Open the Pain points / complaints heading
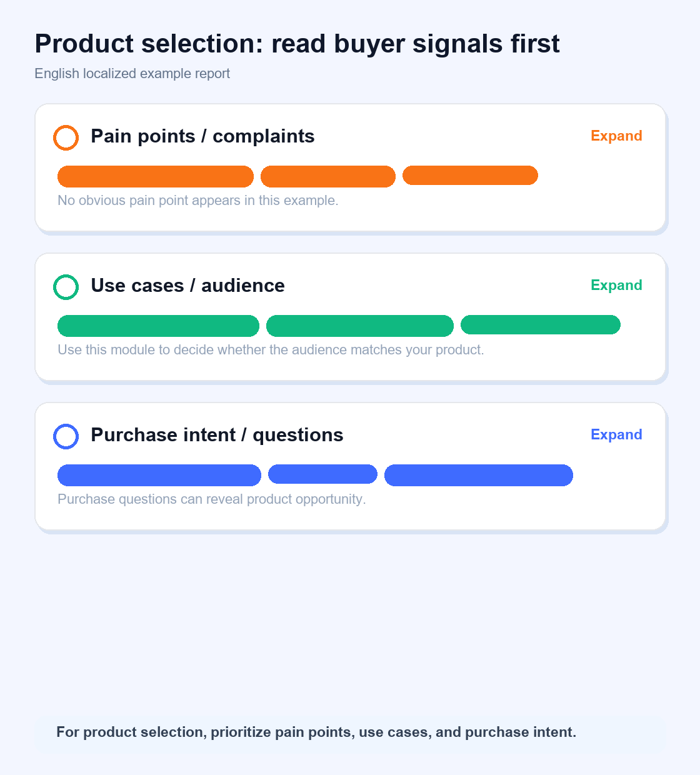700x775 pixels. (x=202, y=136)
